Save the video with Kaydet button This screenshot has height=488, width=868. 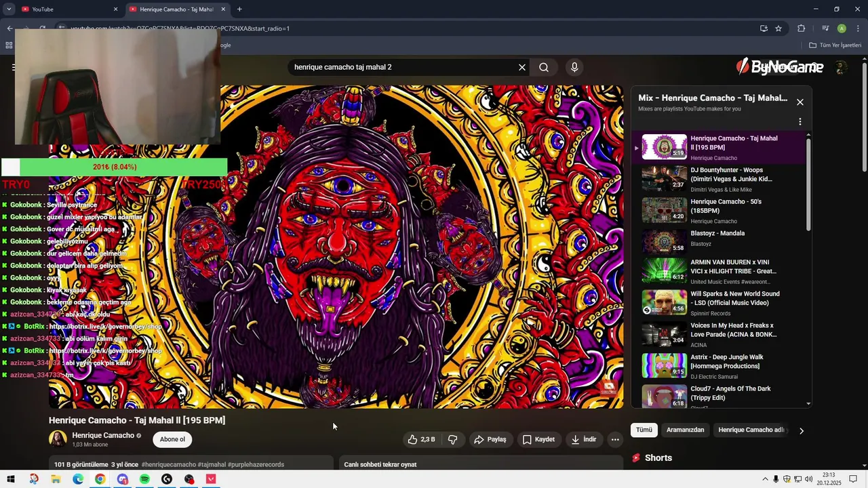539,439
